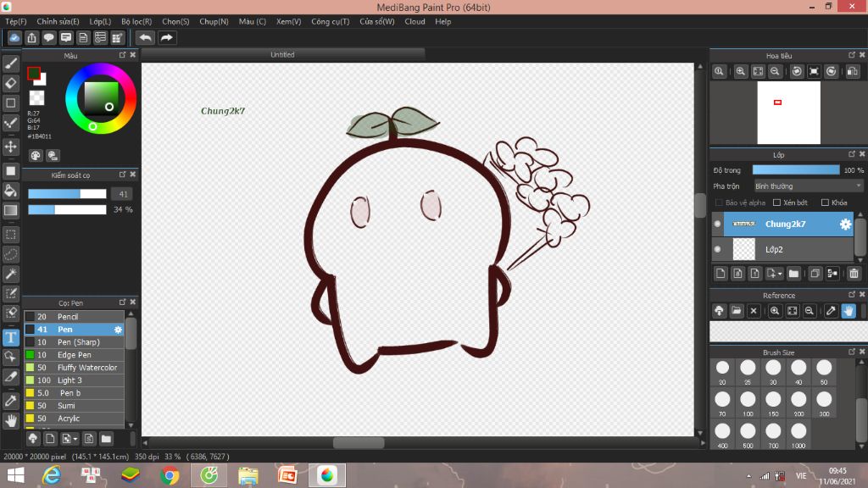Activate the rectangular Select tool
Image resolution: width=868 pixels, height=488 pixels.
click(x=10, y=235)
